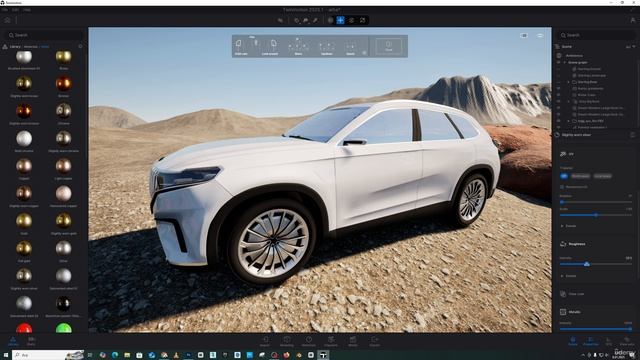Open the Import dock item
The height and width of the screenshot is (360, 640).
(265, 341)
